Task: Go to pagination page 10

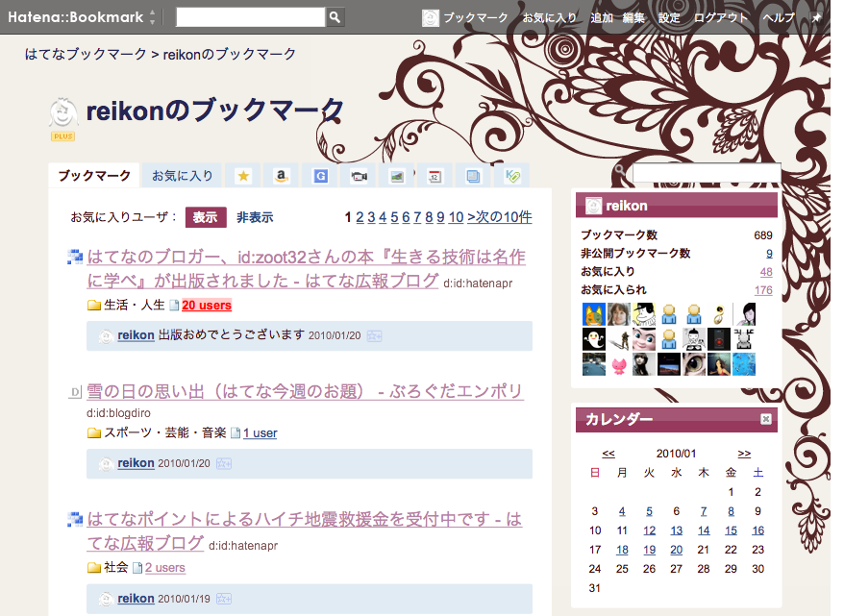Action: 456,217
